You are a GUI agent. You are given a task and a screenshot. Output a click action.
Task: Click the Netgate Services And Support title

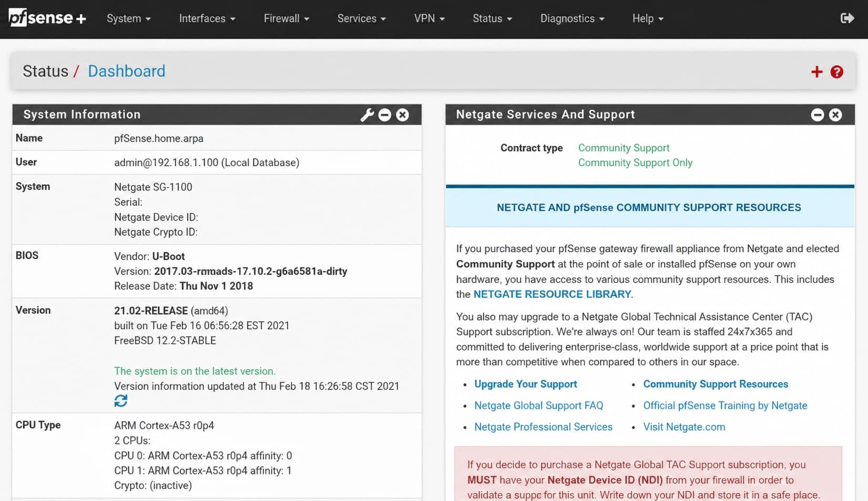[x=546, y=115]
